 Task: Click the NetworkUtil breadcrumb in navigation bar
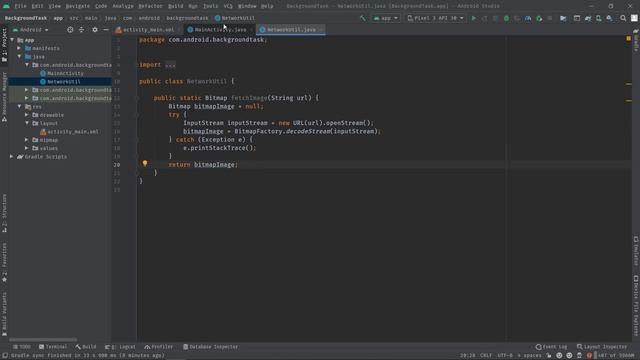point(235,18)
